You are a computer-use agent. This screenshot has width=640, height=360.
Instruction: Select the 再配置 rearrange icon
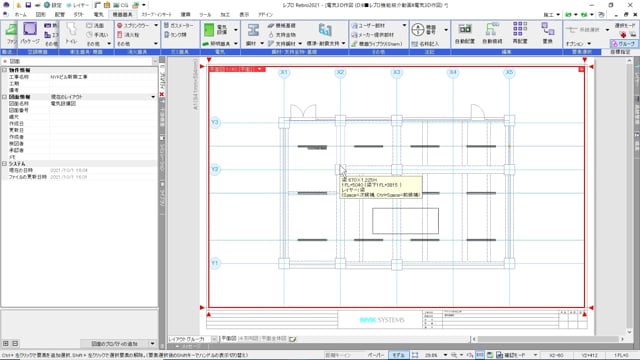[x=520, y=34]
